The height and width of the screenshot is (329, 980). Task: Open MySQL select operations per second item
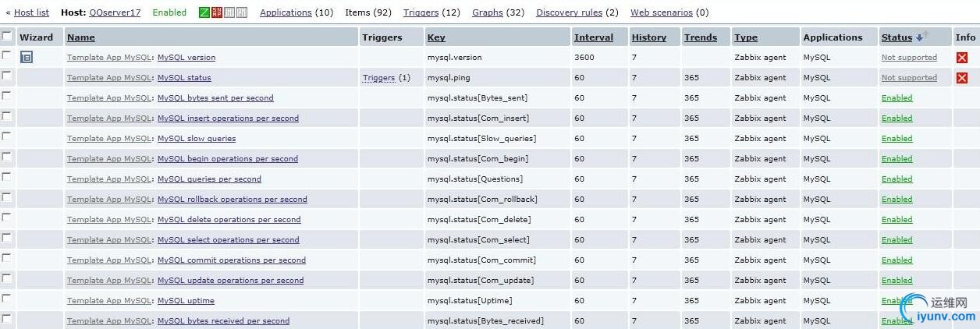[229, 240]
